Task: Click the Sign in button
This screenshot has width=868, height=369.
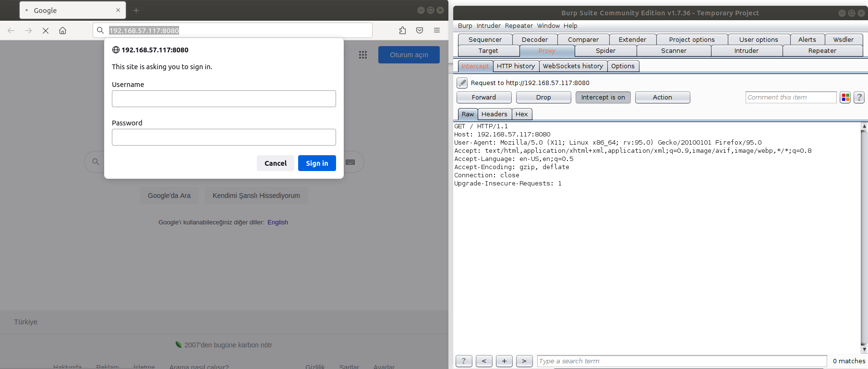Action: 317,163
